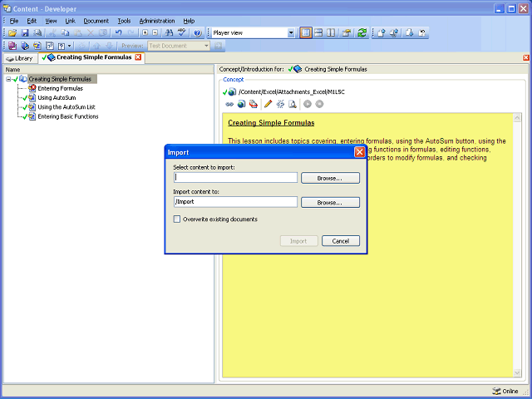Image resolution: width=532 pixels, height=399 pixels.
Task: Select Using the AutoSum List tree item
Action: tap(66, 107)
